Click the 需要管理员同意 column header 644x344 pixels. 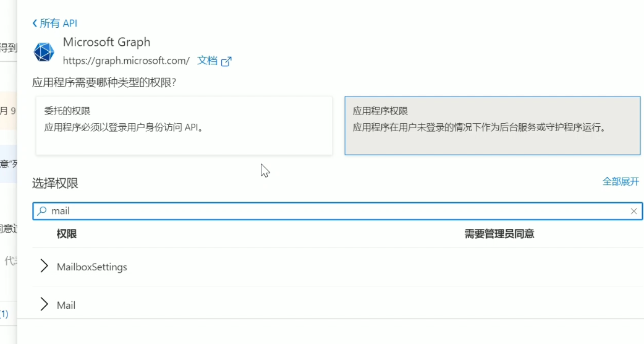499,234
